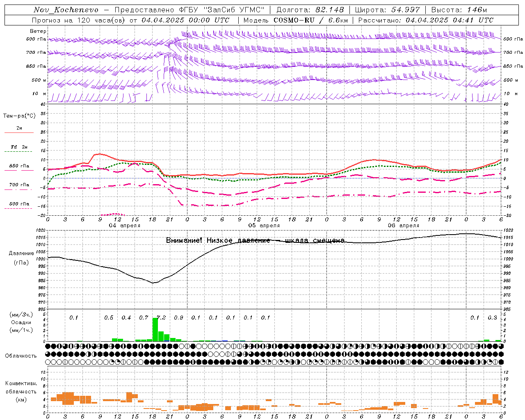Click the Тем-ра(°C) axis label
The width and height of the screenshot is (525, 420).
(x=19, y=116)
